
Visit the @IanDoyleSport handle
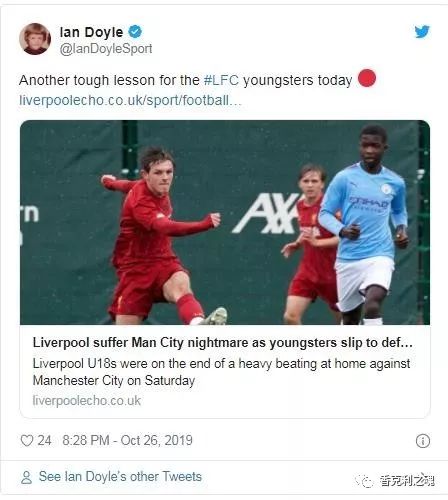tap(106, 49)
